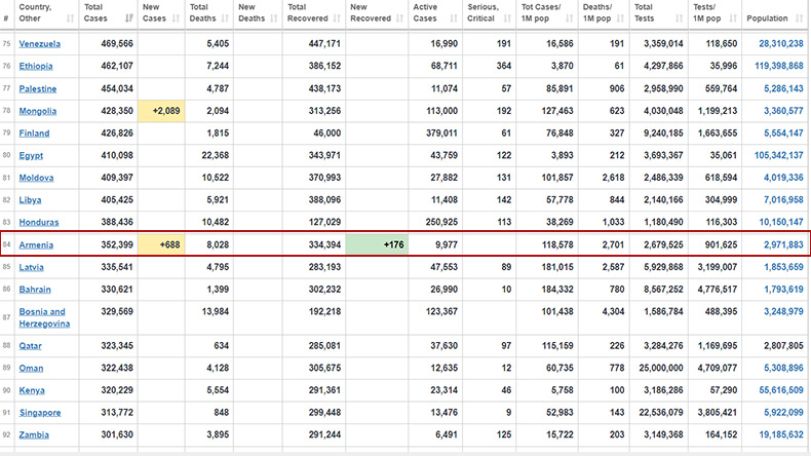Select Moldova total deaths value 10,522

point(215,177)
